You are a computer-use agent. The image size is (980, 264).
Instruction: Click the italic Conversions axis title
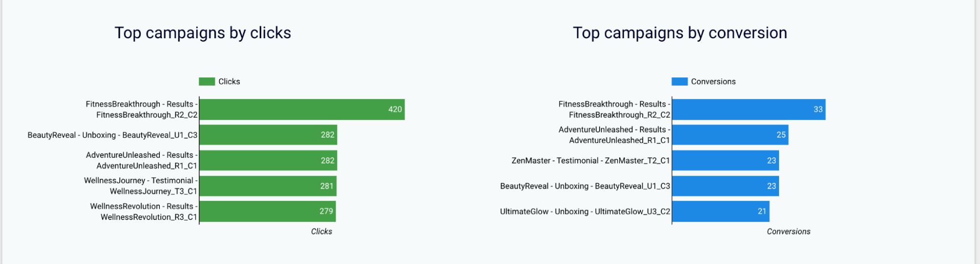coord(788,232)
